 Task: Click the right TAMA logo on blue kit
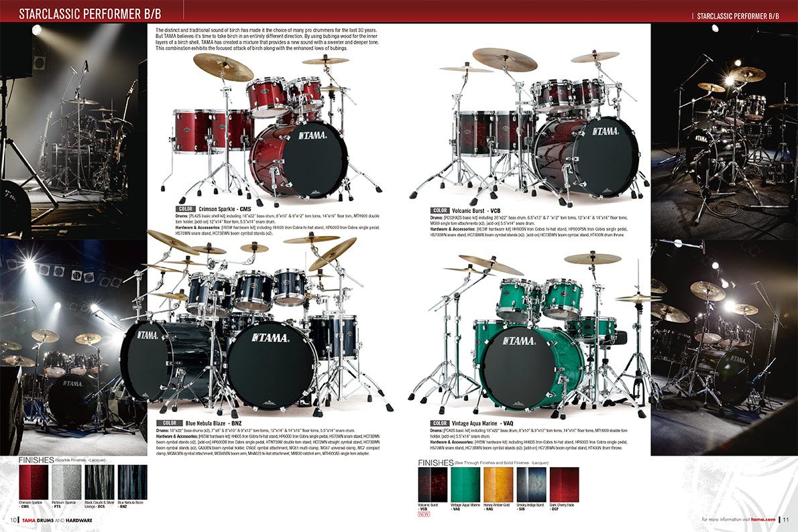coord(271,337)
